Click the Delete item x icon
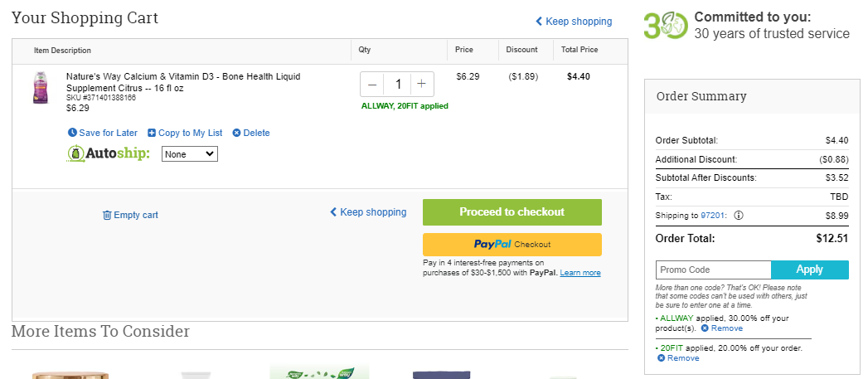This screenshot has height=379, width=868. click(236, 133)
